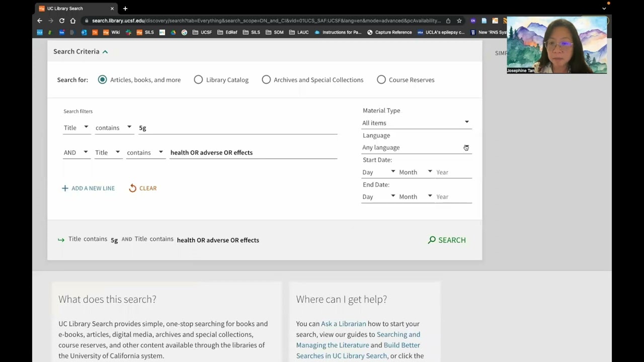Image resolution: width=644 pixels, height=362 pixels.
Task: Select the Course Reserves radio button
Action: (x=381, y=80)
